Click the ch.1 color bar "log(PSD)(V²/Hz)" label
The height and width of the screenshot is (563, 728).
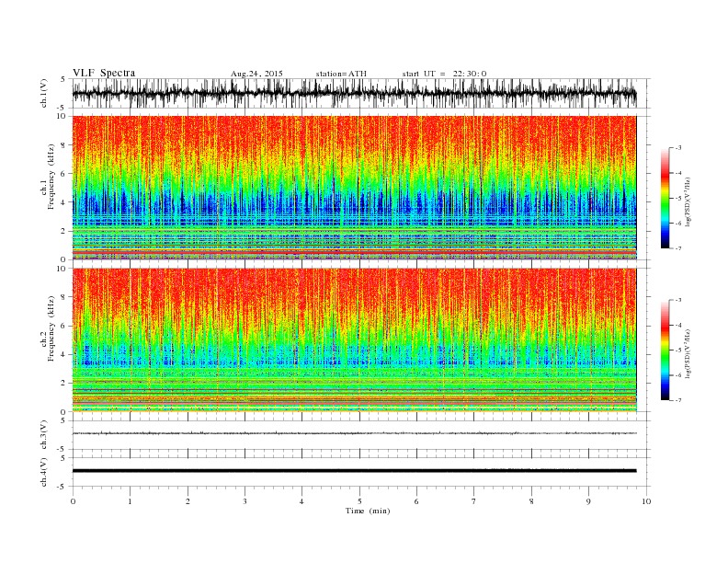(x=688, y=201)
